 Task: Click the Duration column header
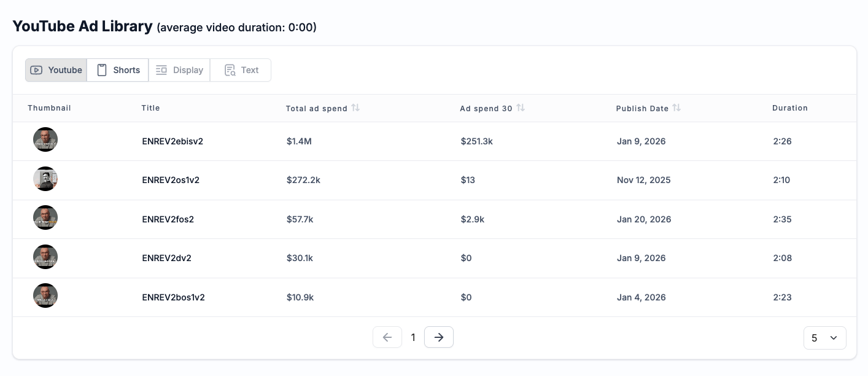pos(789,108)
